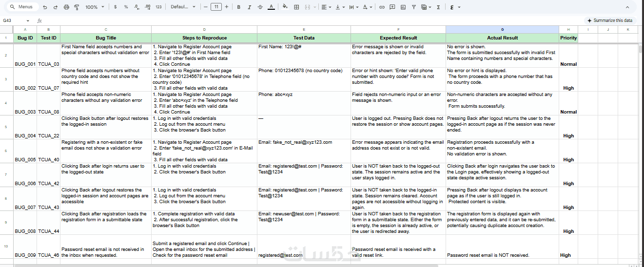Toggle Italic formatting
This screenshot has height=267, width=644.
pyautogui.click(x=249, y=7)
